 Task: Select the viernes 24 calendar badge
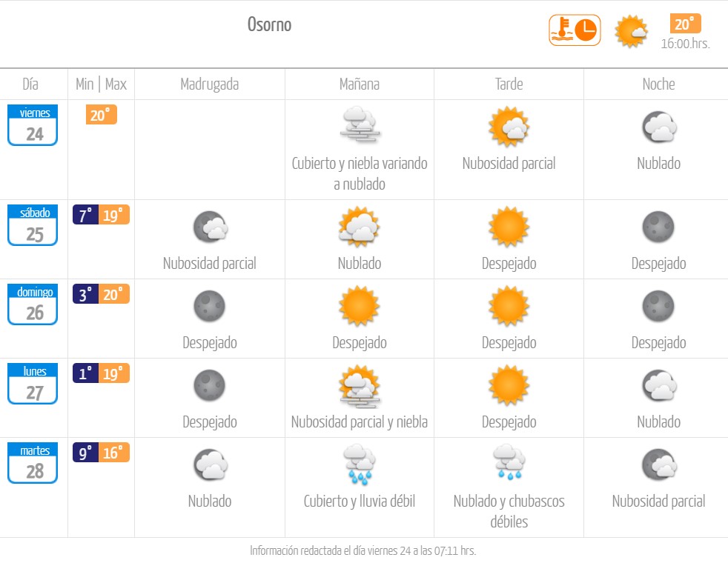point(33,125)
